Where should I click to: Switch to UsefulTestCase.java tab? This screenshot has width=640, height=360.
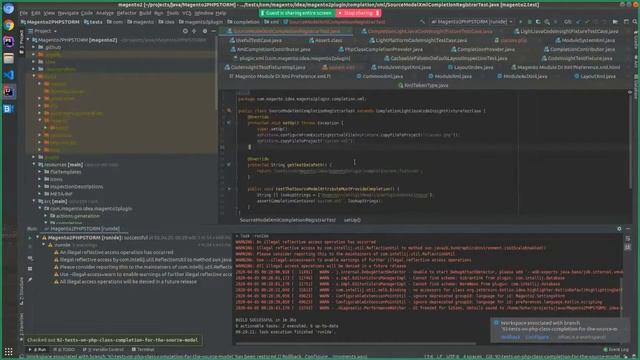(255, 40)
